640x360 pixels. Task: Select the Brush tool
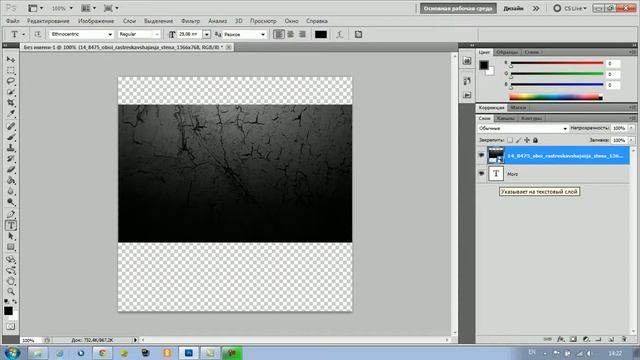tap(11, 137)
